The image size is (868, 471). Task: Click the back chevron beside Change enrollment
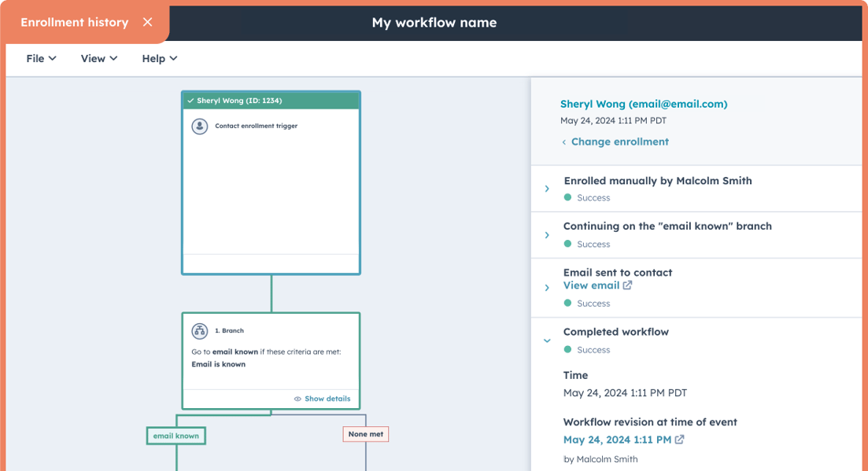point(564,142)
